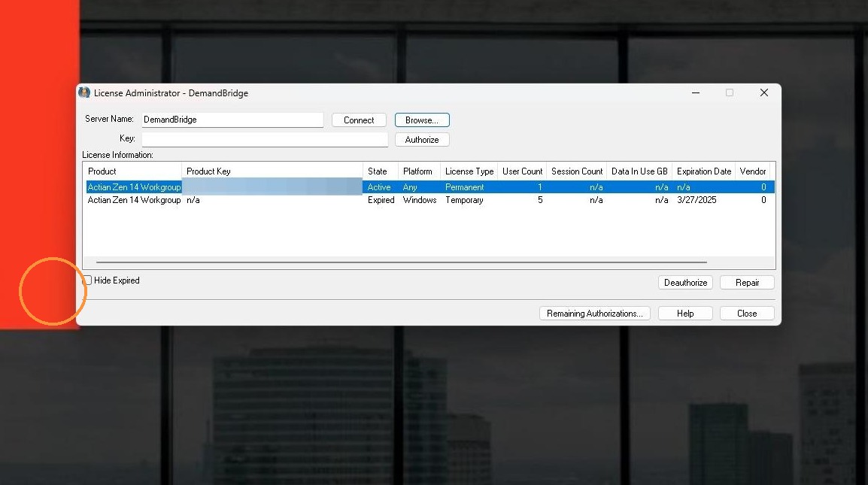The height and width of the screenshot is (485, 868).
Task: Click the Authorize button
Action: (x=422, y=140)
